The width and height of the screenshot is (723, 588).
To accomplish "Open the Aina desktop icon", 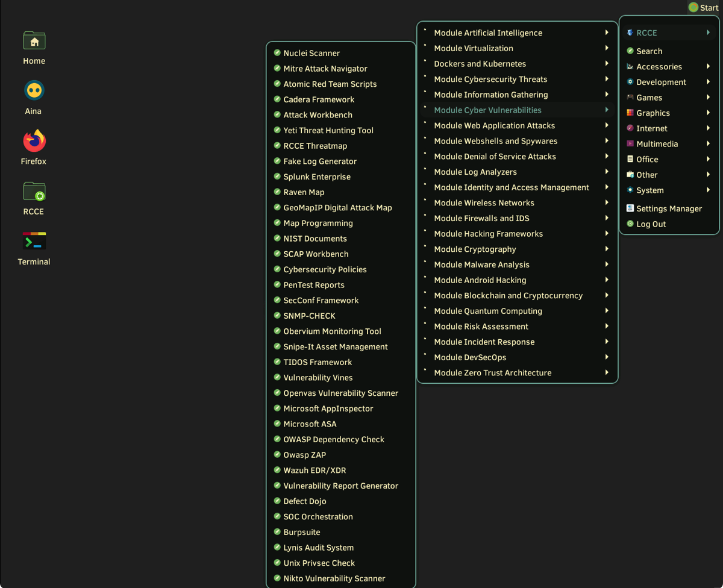I will coord(34,91).
